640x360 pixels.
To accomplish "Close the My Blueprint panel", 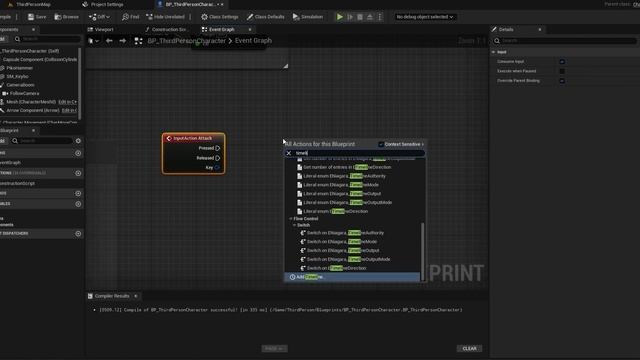I will tap(33, 130).
